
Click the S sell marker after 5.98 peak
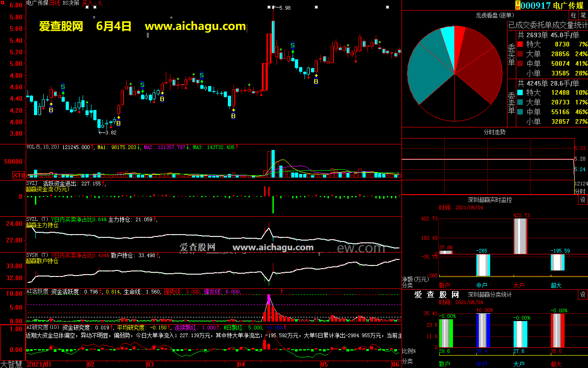click(x=292, y=46)
